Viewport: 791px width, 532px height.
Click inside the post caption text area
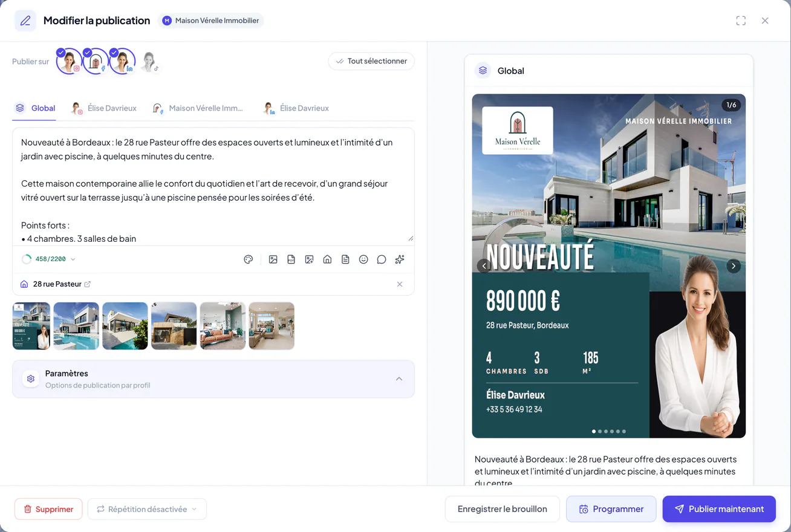[x=213, y=186]
